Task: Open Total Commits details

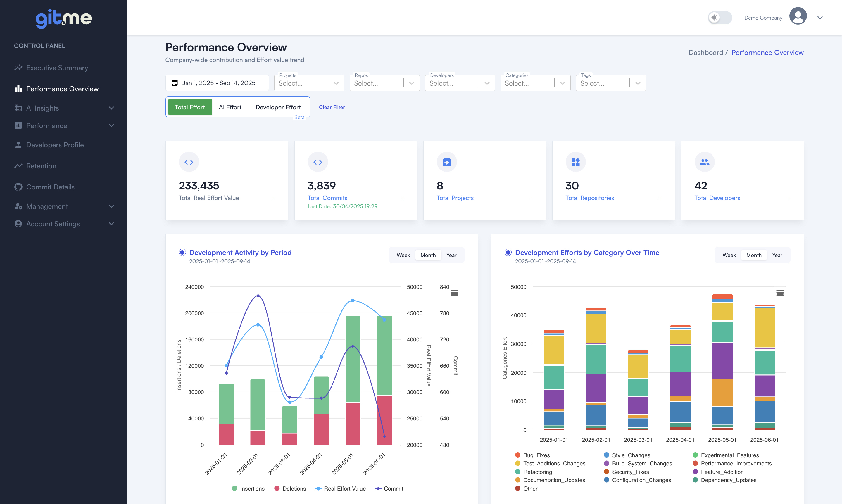Action: point(327,198)
